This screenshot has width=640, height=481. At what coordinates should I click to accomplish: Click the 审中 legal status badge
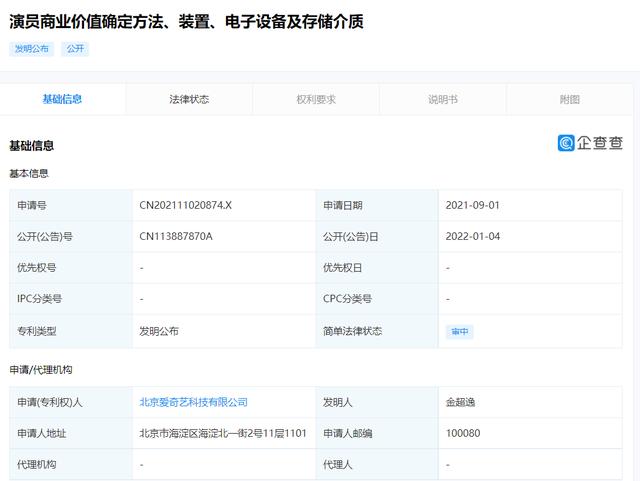click(x=459, y=331)
